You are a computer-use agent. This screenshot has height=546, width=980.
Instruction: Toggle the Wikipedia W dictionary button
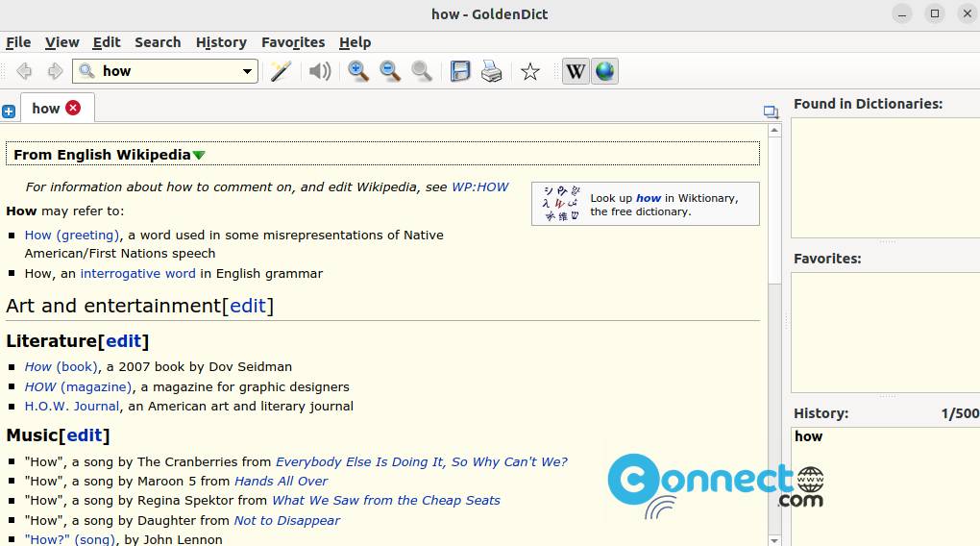(x=576, y=71)
